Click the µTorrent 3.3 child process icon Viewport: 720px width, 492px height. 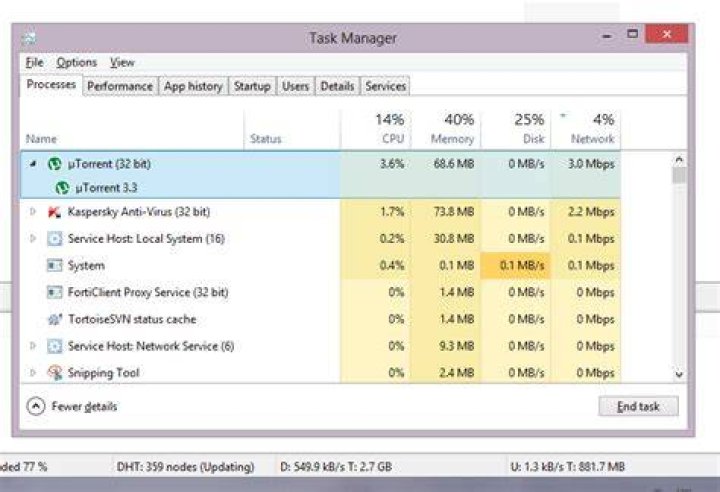tap(62, 187)
